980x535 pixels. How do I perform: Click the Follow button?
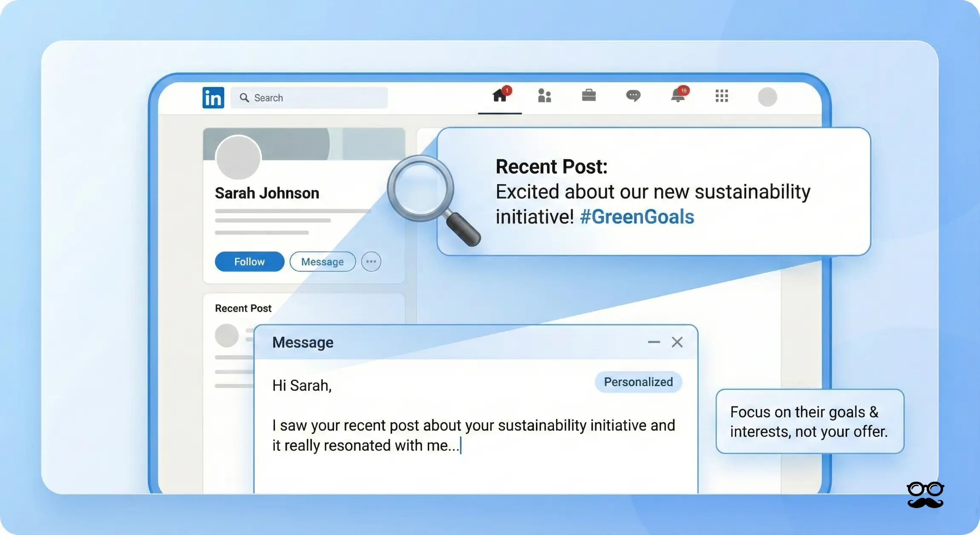click(249, 261)
